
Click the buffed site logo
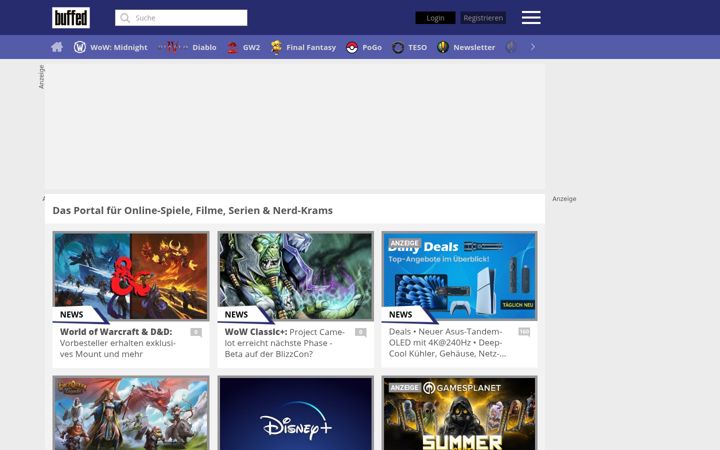click(x=71, y=18)
